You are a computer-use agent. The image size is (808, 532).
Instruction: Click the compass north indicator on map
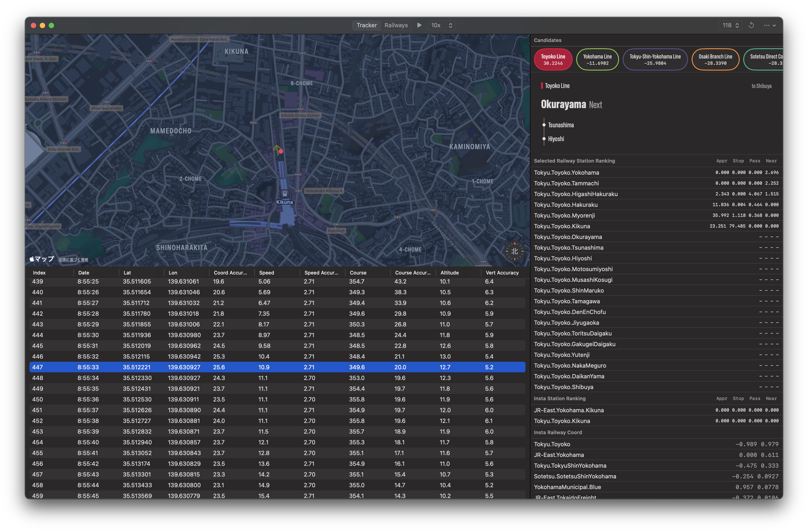(x=514, y=251)
